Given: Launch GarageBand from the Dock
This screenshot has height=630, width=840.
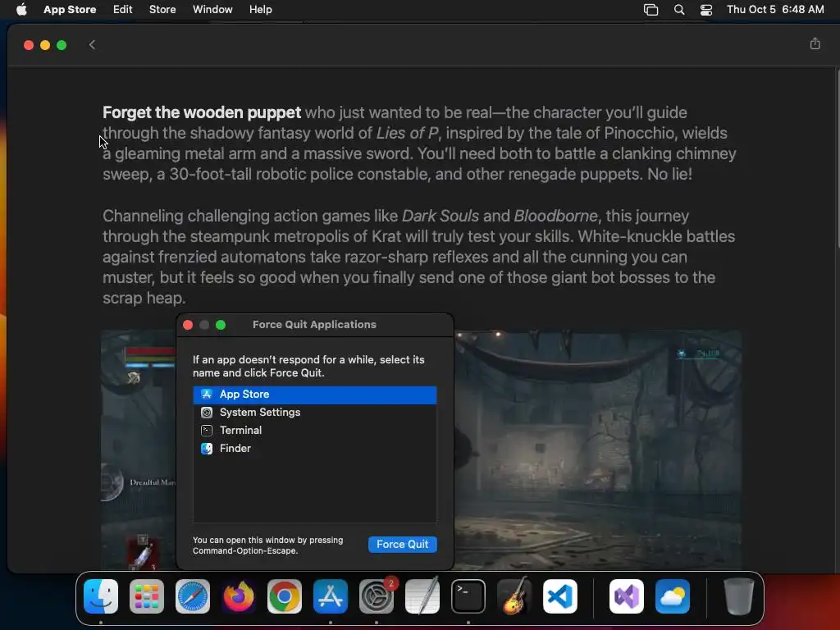Looking at the screenshot, I should click(x=514, y=596).
